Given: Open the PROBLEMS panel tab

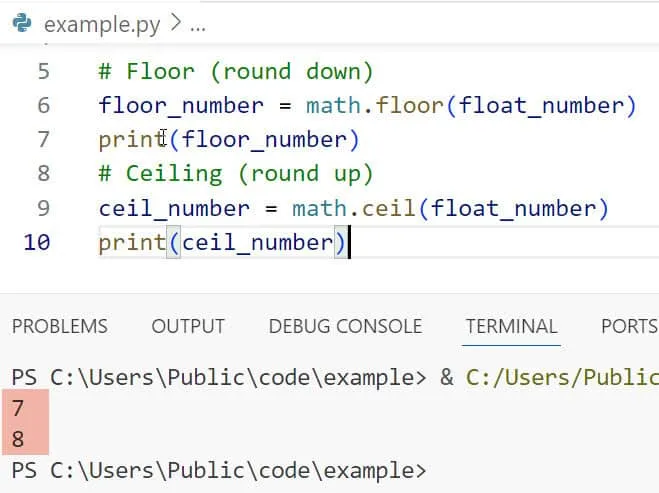Looking at the screenshot, I should pos(59,326).
